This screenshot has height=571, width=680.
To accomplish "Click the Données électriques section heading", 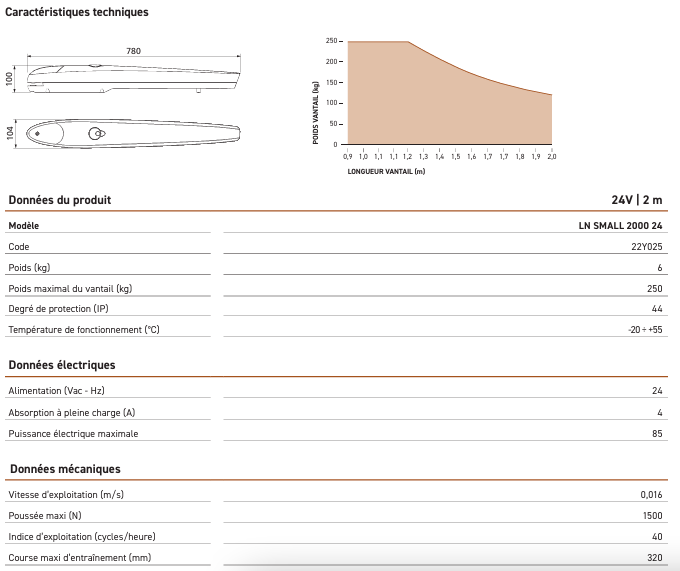I will pos(62,365).
